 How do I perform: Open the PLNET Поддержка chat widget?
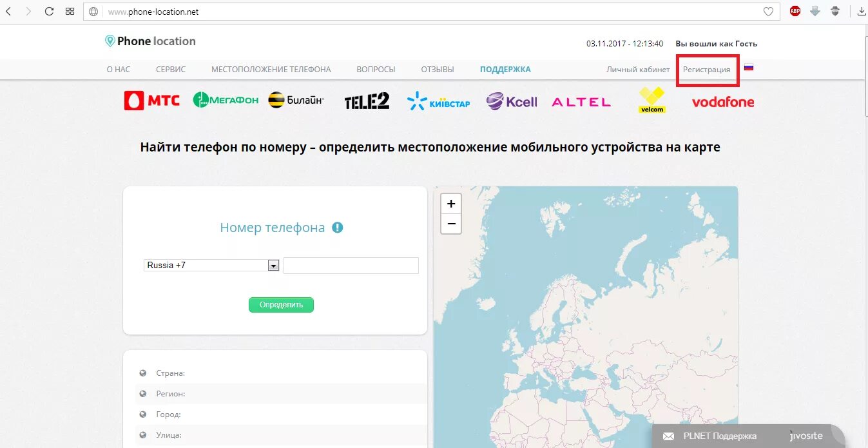(x=748, y=436)
